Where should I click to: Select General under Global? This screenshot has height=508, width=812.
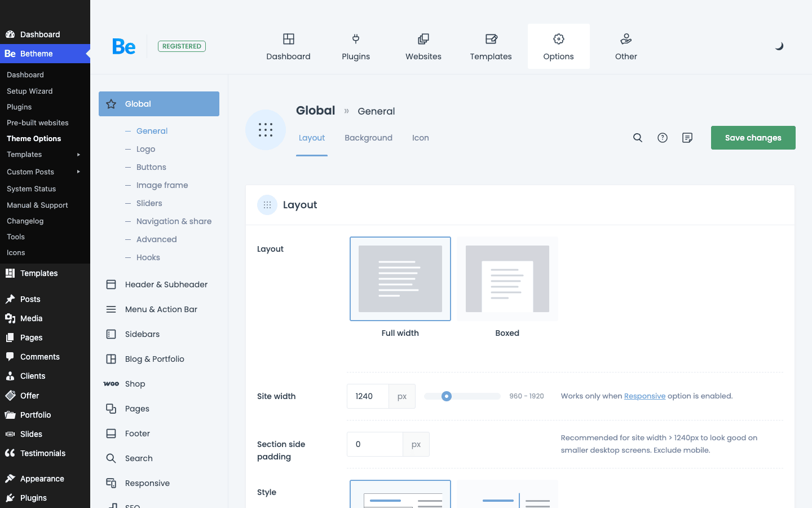152,131
